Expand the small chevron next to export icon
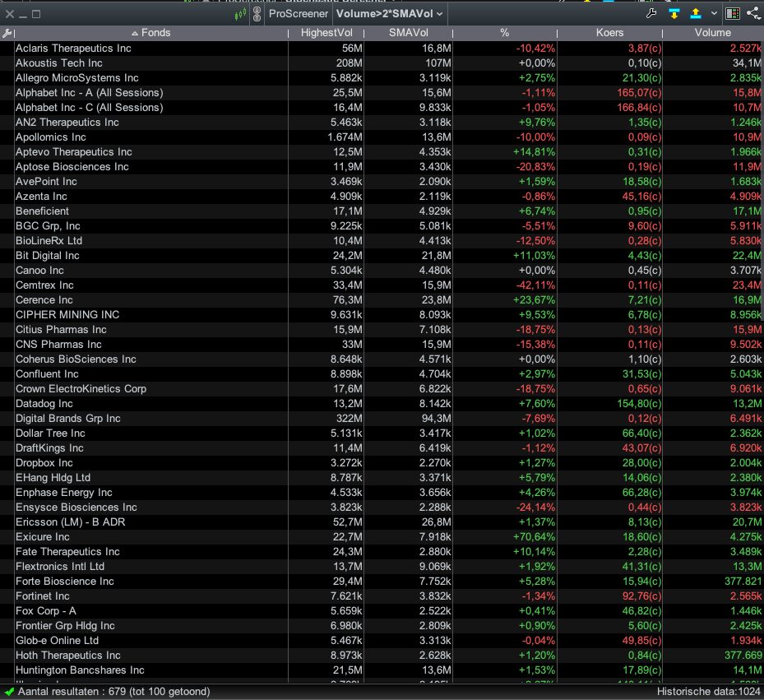This screenshot has width=764, height=700. point(715,14)
